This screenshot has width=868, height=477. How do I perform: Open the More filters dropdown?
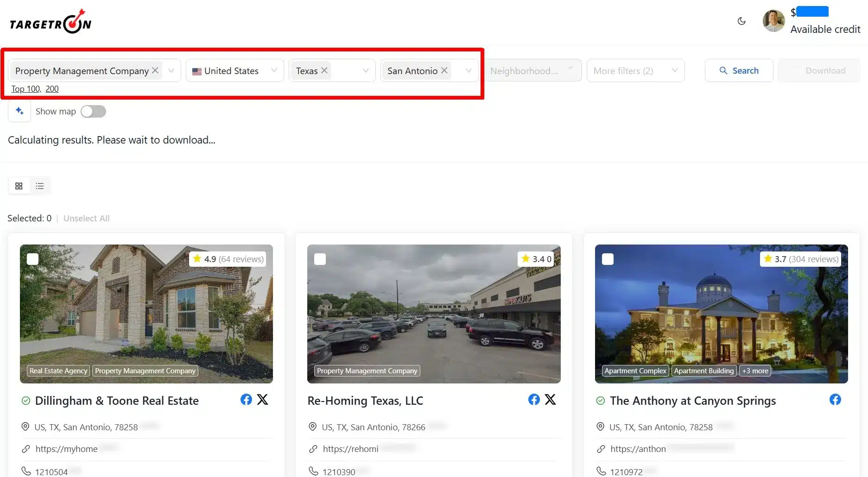(635, 71)
